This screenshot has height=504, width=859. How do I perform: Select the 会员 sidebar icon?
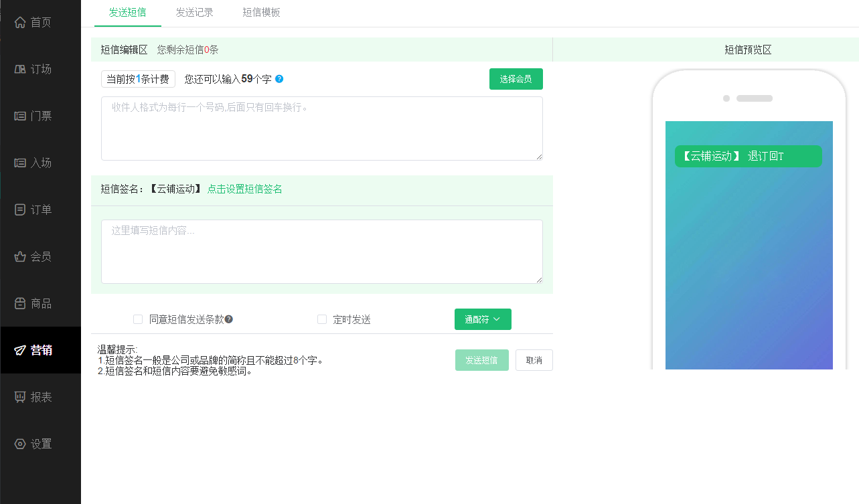(19, 256)
